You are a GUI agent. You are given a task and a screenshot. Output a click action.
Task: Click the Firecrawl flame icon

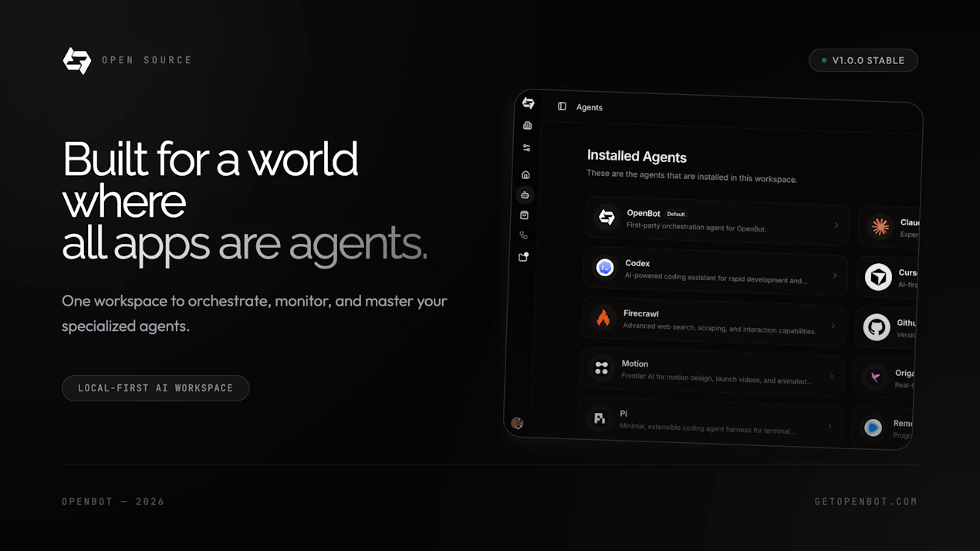coord(603,318)
